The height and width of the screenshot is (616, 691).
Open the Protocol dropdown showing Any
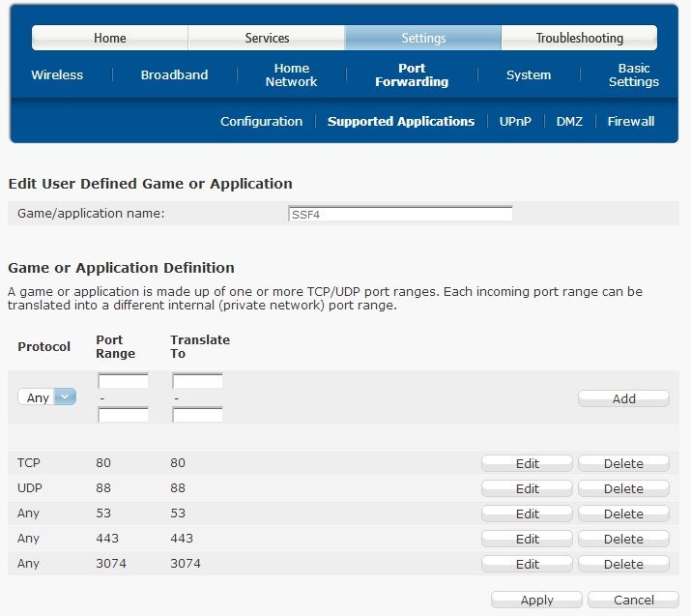pos(47,397)
